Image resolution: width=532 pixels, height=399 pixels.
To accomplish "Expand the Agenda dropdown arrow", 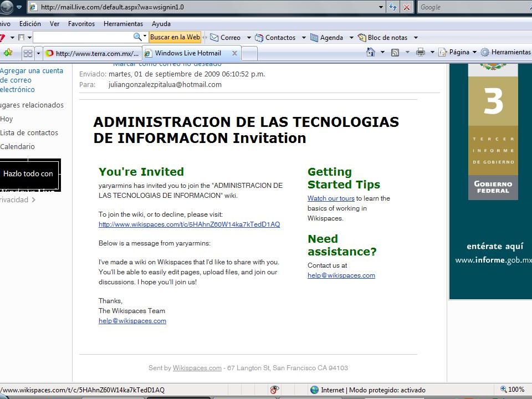I will pyautogui.click(x=351, y=37).
